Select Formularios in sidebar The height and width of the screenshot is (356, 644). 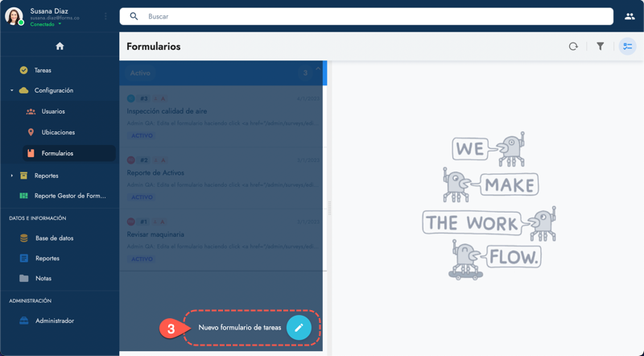coord(69,153)
